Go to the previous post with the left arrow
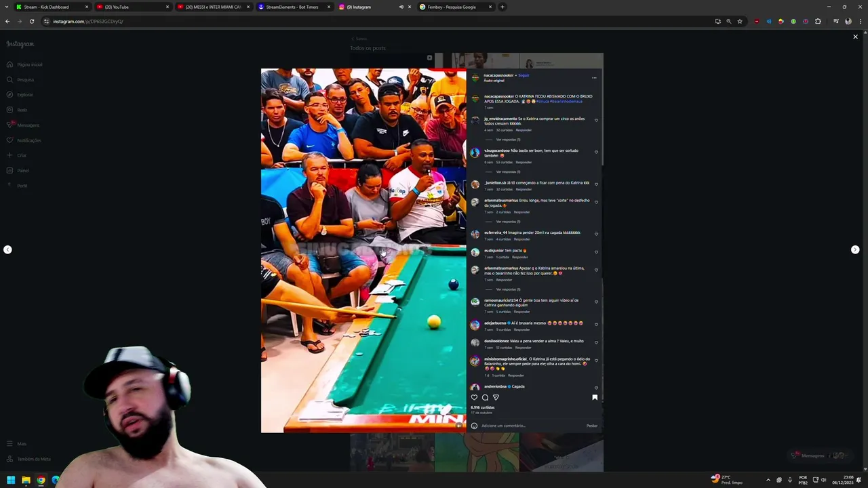Image resolution: width=868 pixels, height=488 pixels. (7, 249)
